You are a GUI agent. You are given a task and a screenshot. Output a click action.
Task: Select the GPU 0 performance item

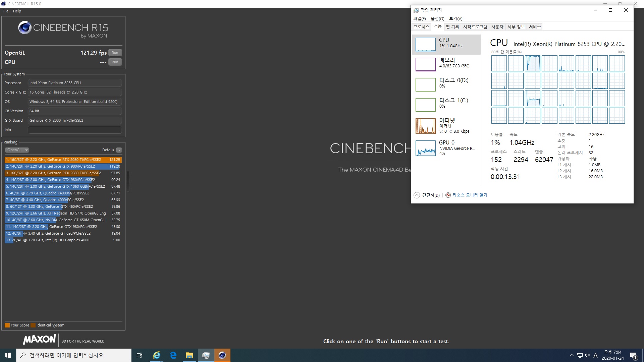coord(446,147)
